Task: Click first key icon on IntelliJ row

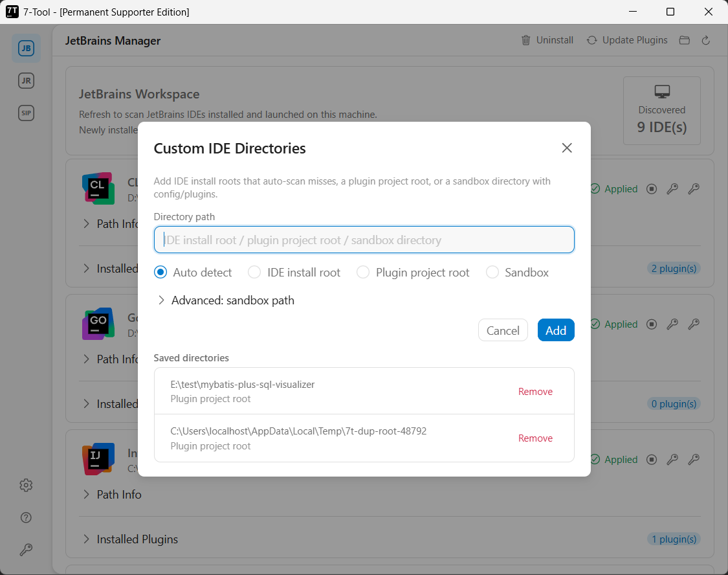Action: [672, 459]
